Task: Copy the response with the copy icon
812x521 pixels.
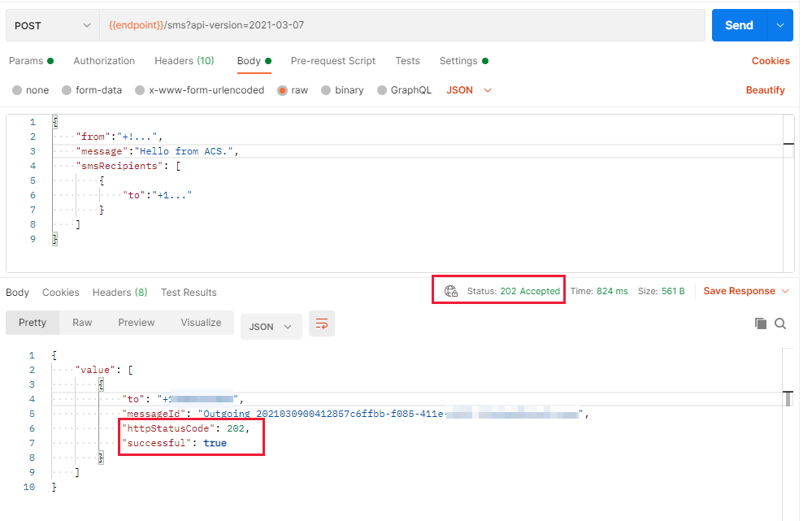Action: coord(760,323)
